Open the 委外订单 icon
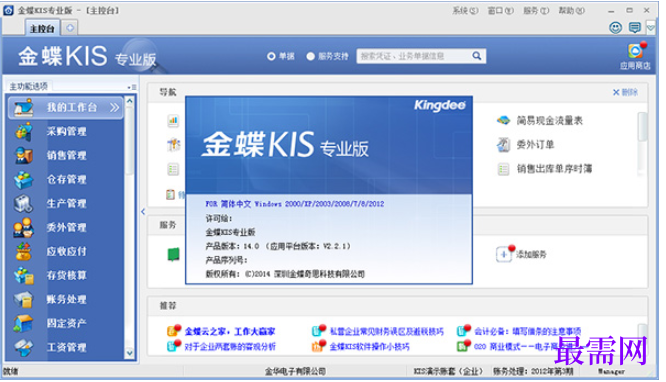The height and width of the screenshot is (382, 666). pyautogui.click(x=503, y=145)
